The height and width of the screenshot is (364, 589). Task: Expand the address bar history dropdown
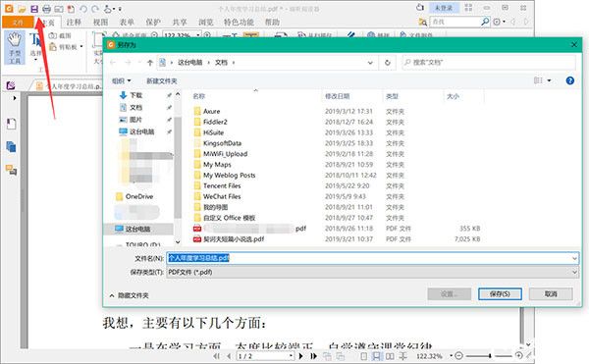[x=370, y=63]
